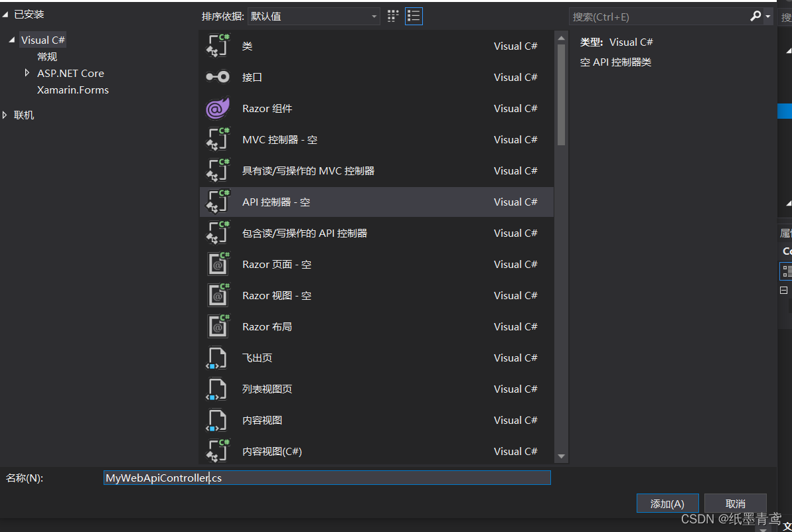792x532 pixels.
Task: Select the 联机 online category
Action: tap(24, 115)
